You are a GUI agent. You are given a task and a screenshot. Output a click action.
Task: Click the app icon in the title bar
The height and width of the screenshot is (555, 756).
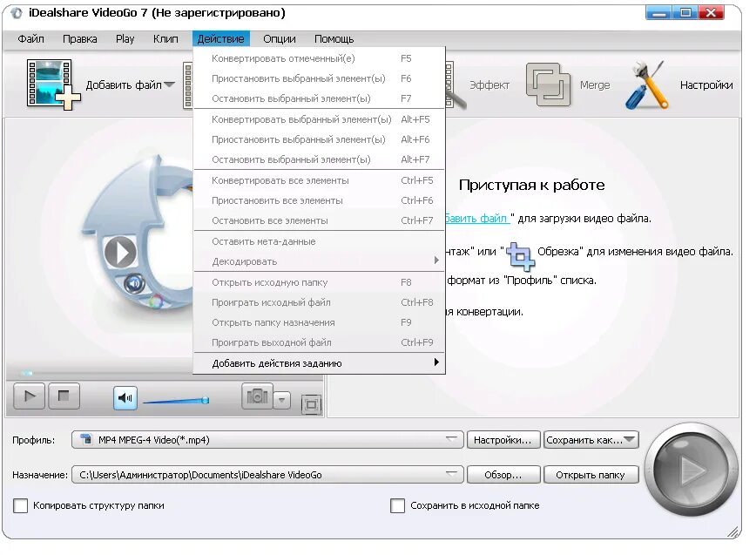click(x=16, y=13)
